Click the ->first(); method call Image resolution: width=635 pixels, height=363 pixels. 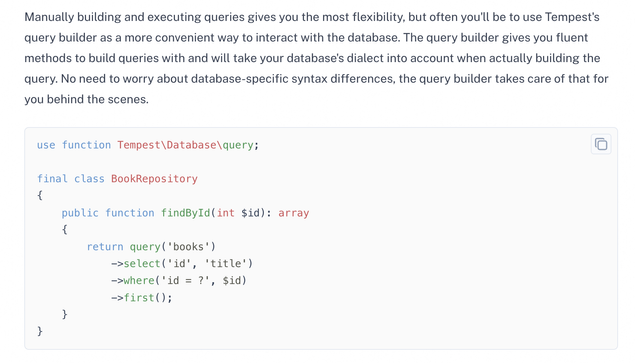click(x=142, y=298)
